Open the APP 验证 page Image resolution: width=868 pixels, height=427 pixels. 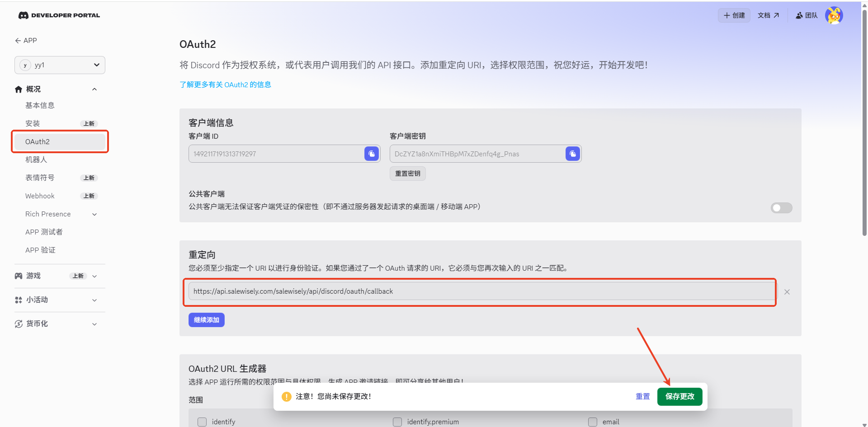pos(40,250)
